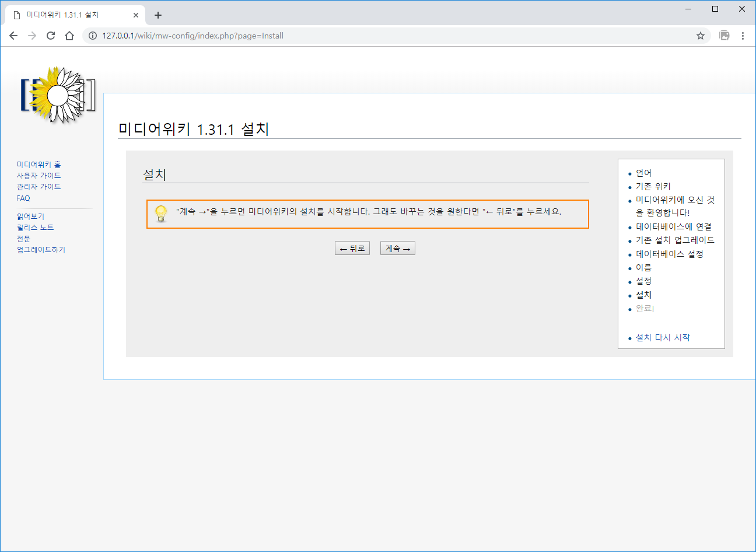This screenshot has height=552, width=756.
Task: Open the 사용자 가이드 link
Action: [x=39, y=176]
